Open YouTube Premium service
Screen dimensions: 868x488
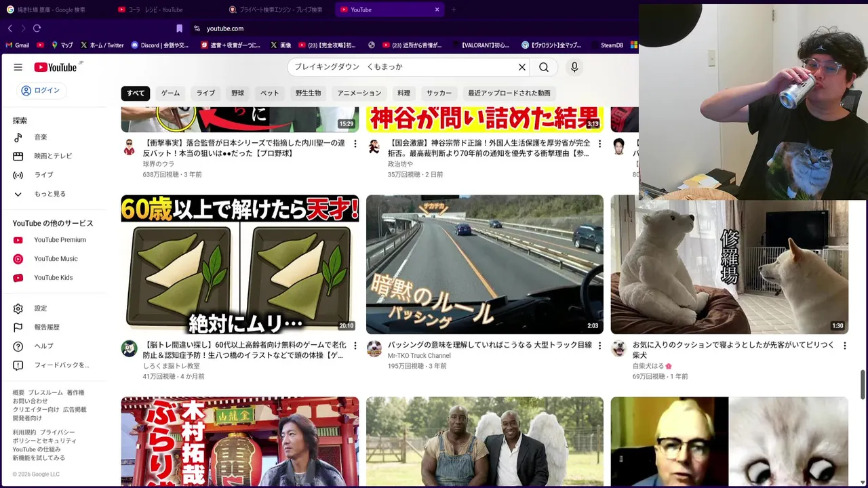60,240
